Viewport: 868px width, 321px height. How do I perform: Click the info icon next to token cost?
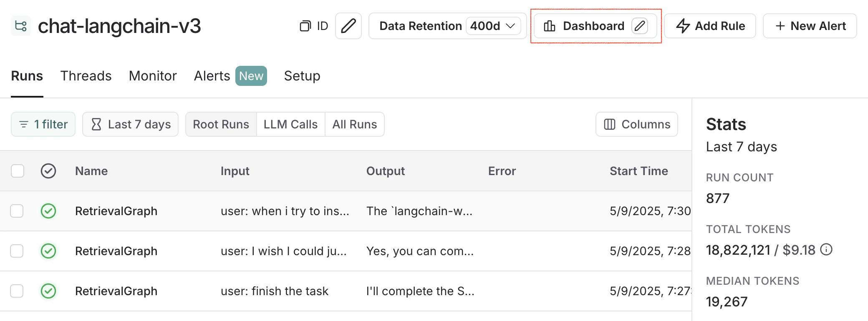click(x=826, y=250)
